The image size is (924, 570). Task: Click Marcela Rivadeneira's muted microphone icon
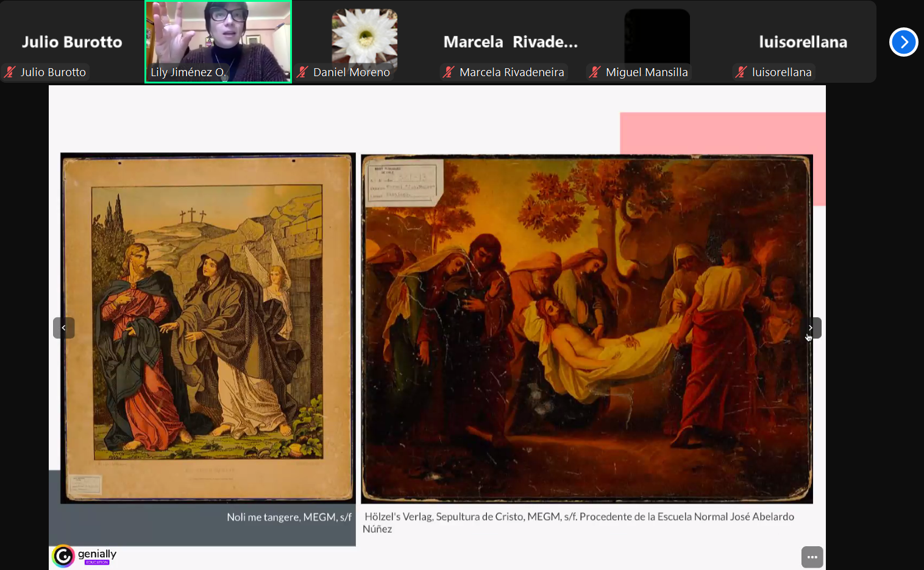[449, 72]
